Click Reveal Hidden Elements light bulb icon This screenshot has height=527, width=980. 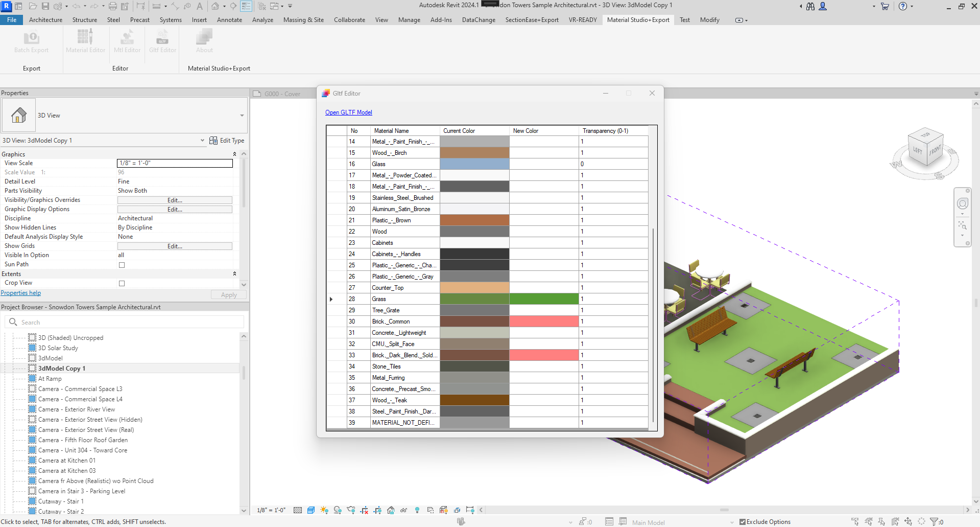click(x=417, y=510)
